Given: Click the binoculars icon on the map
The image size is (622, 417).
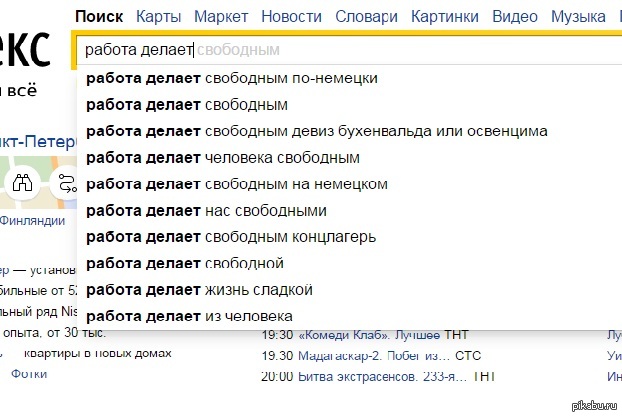Looking at the screenshot, I should (22, 182).
